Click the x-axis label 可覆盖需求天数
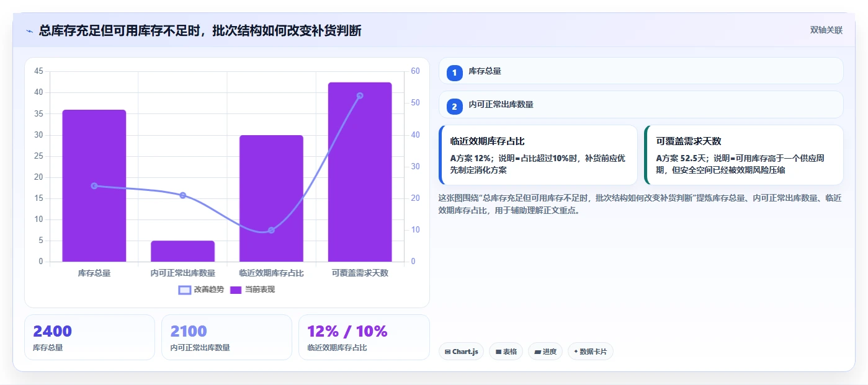Viewport: 868px width, 385px height. pos(360,273)
